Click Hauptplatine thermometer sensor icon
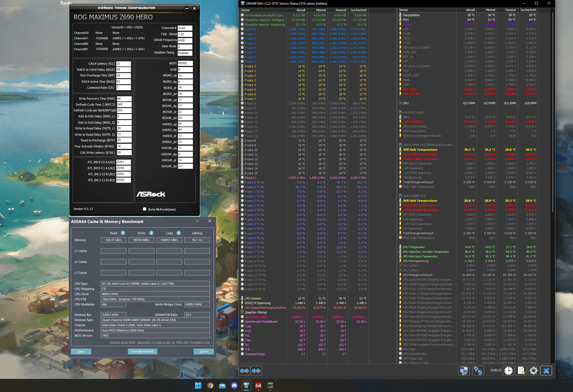Image resolution: width=573 pixels, height=392 pixels. point(400,15)
